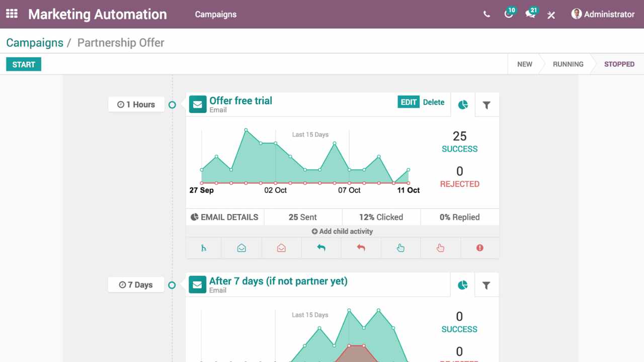
Task: Click the wrench debug tools icon
Action: [551, 15]
